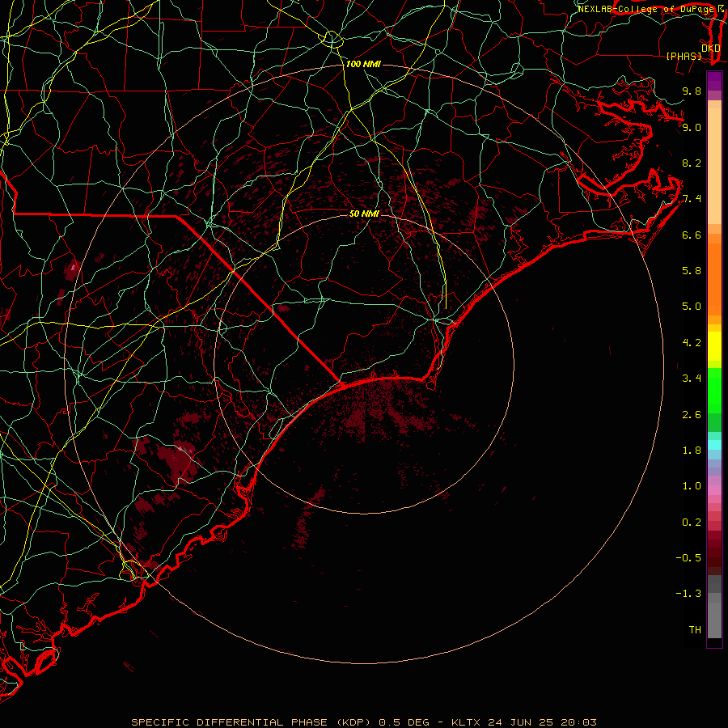
Task: Click the 8.2 scale value
Action: pos(692,163)
